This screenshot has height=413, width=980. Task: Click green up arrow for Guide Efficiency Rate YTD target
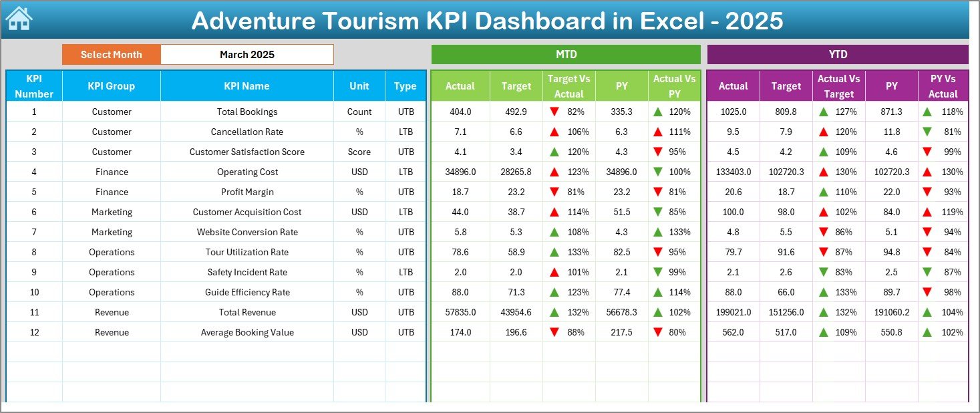[824, 293]
